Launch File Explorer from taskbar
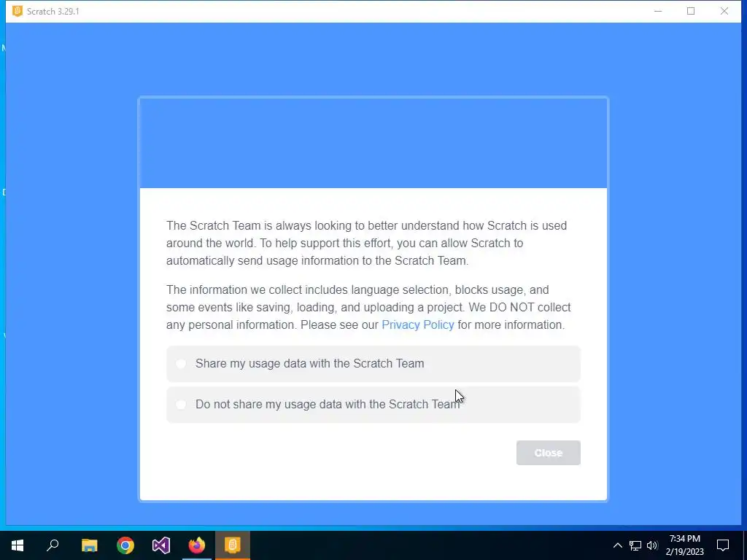747x560 pixels. (89, 545)
